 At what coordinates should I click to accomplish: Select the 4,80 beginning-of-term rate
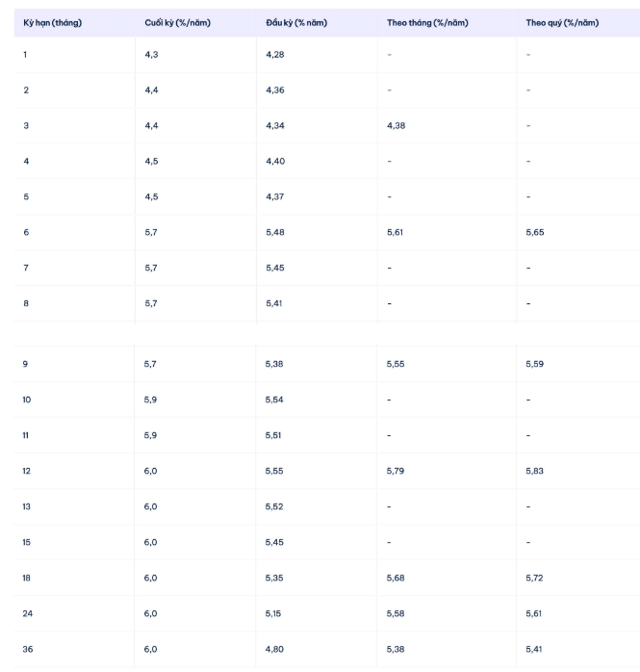(x=275, y=649)
